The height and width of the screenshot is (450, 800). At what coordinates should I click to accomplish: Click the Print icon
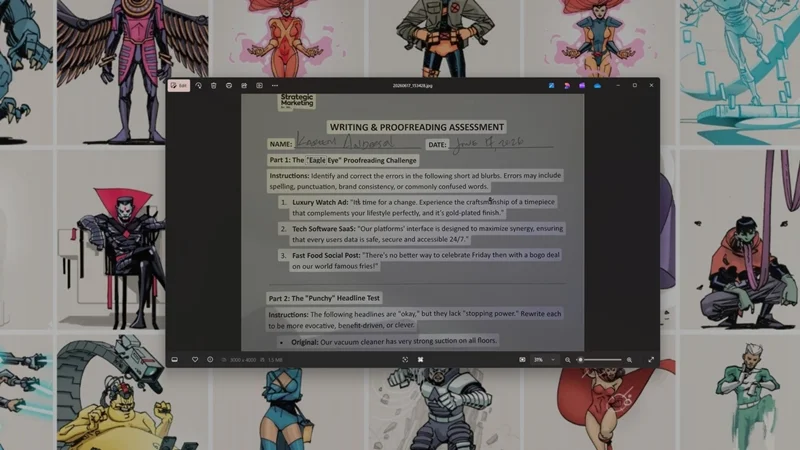pyautogui.click(x=229, y=86)
